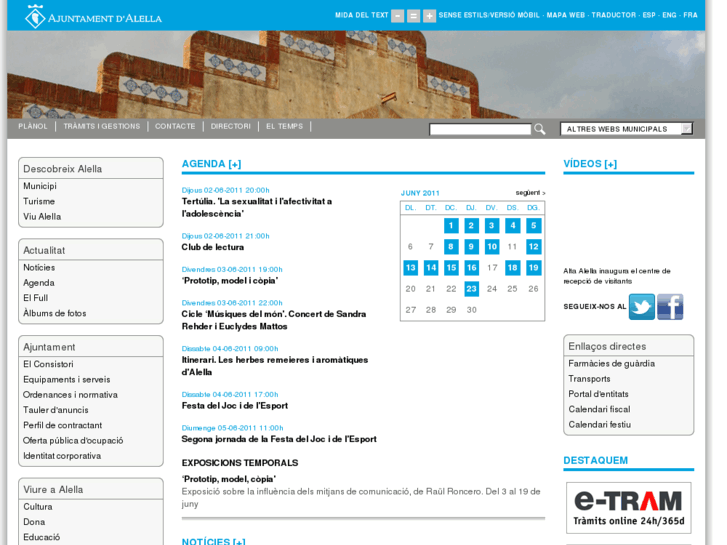Open El Full sidebar link
Image resolution: width=727 pixels, height=545 pixels.
[36, 298]
